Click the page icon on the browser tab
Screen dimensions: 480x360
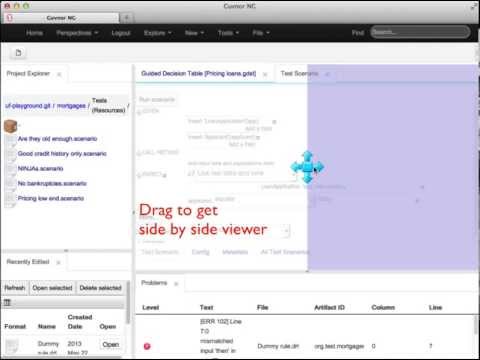[x=10, y=18]
